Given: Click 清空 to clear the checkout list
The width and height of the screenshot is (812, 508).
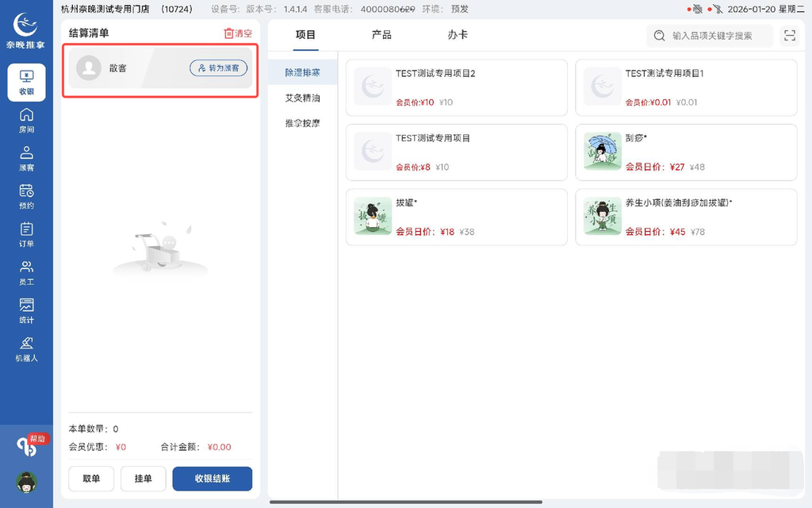Looking at the screenshot, I should (239, 33).
